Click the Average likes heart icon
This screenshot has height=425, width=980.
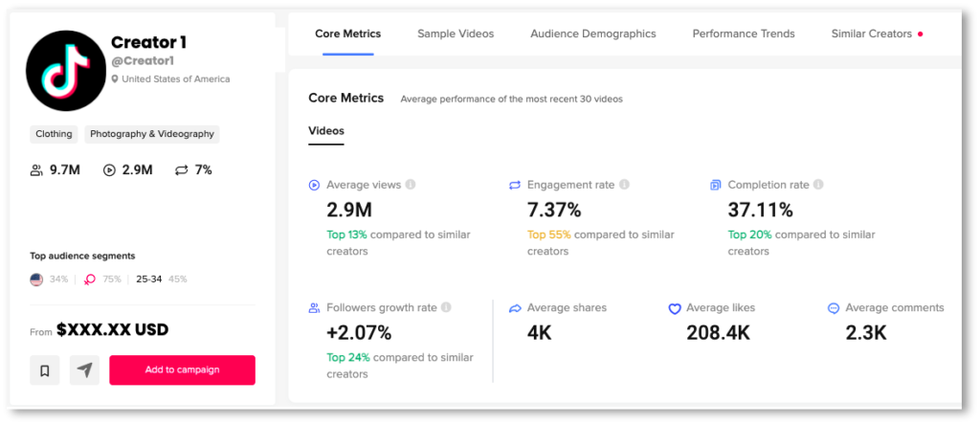click(x=675, y=308)
